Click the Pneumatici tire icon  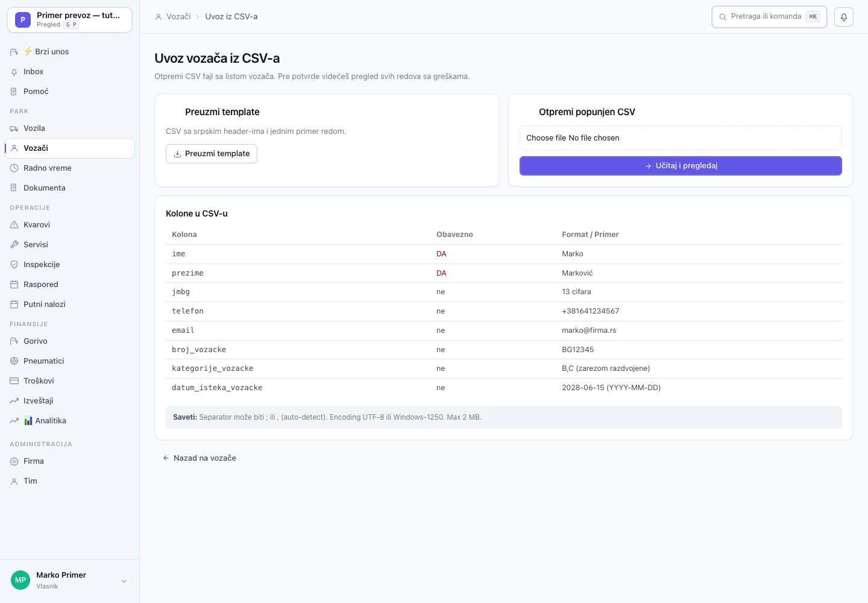tap(14, 361)
